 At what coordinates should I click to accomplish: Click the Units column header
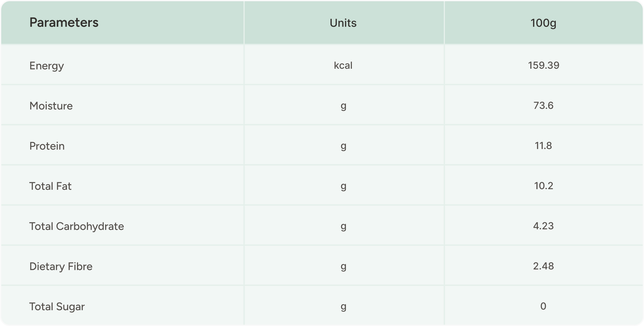pos(343,23)
